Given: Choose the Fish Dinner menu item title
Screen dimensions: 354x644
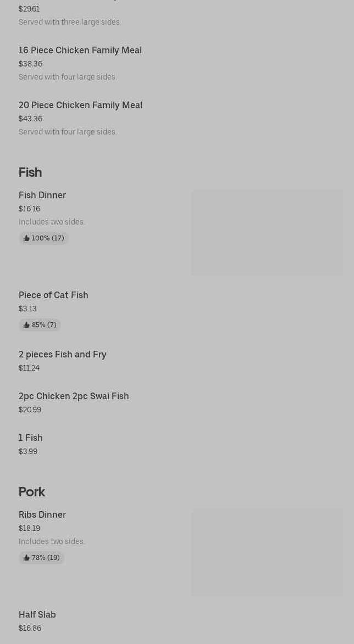Looking at the screenshot, I should (x=42, y=195).
